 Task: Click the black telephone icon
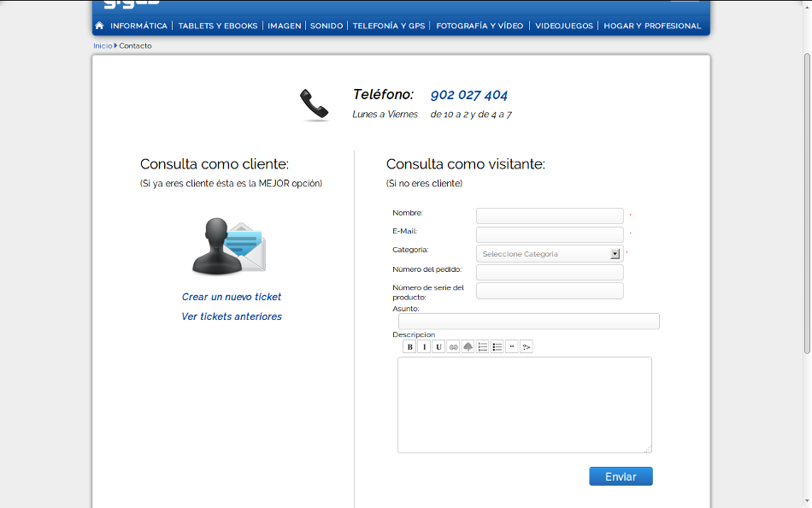(315, 105)
